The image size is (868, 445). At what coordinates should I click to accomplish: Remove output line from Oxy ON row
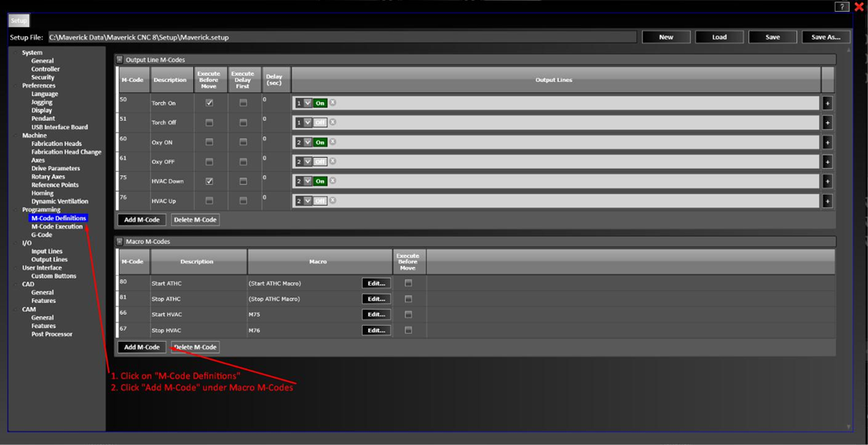click(x=333, y=142)
